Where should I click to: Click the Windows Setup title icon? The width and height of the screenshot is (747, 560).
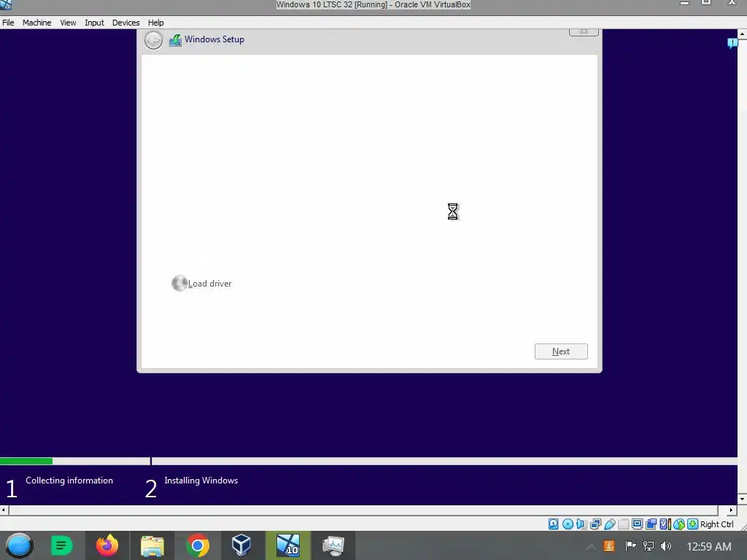[x=175, y=40]
